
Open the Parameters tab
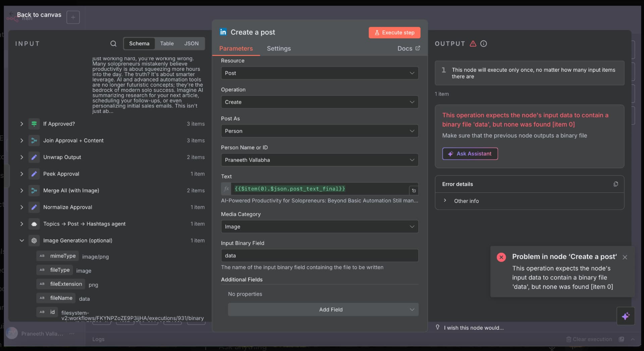(236, 48)
